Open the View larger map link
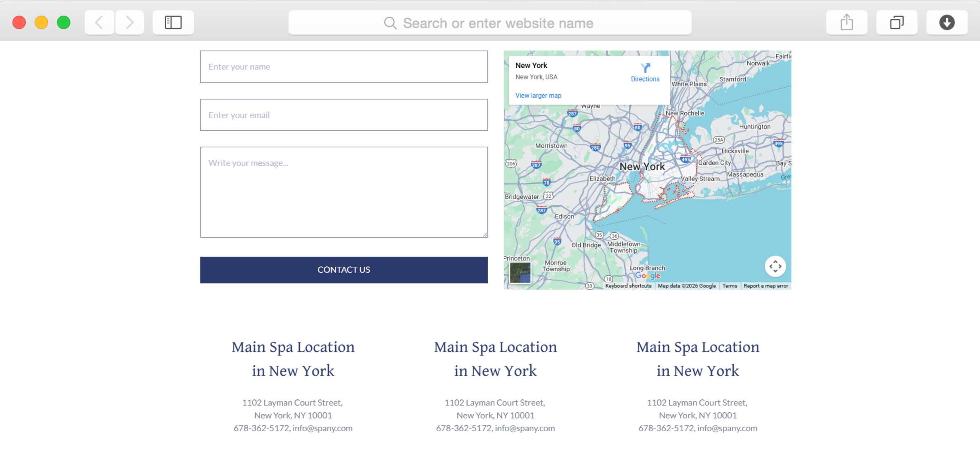The width and height of the screenshot is (980, 474). coord(538,96)
